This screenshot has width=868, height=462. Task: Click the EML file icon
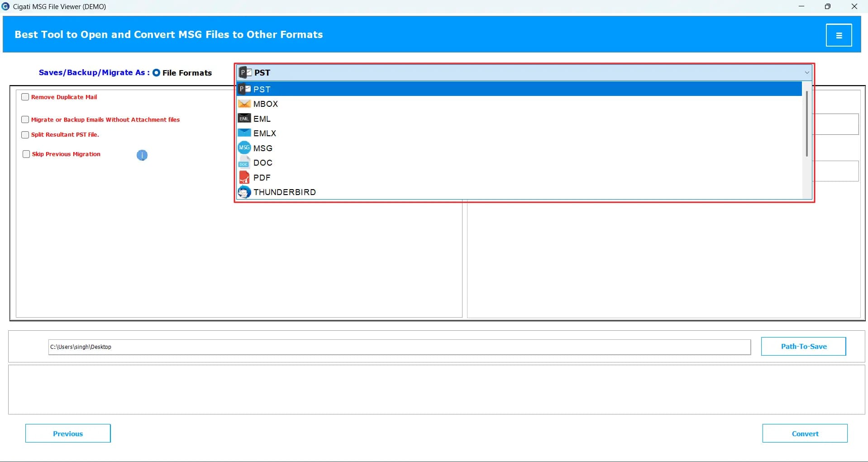click(x=244, y=119)
